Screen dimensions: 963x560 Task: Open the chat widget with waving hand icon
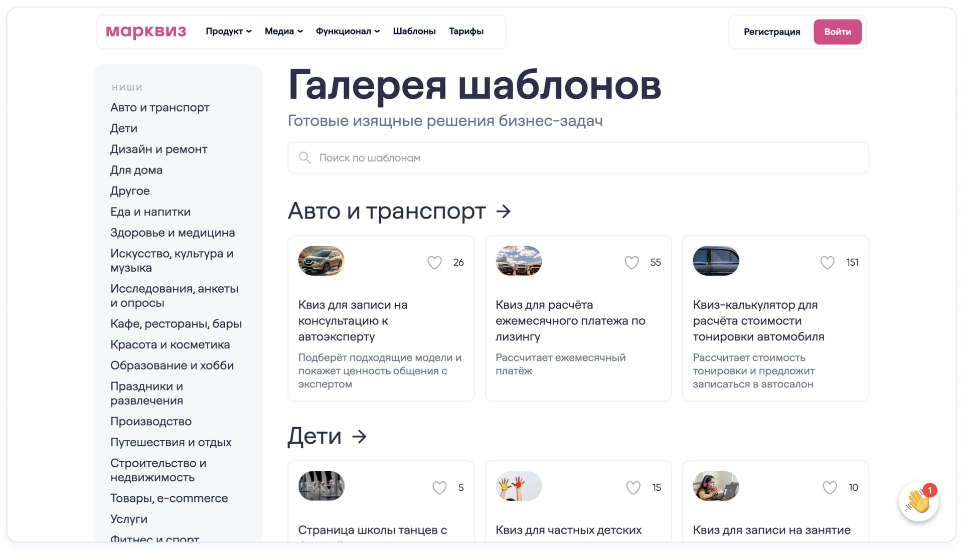pos(918,501)
